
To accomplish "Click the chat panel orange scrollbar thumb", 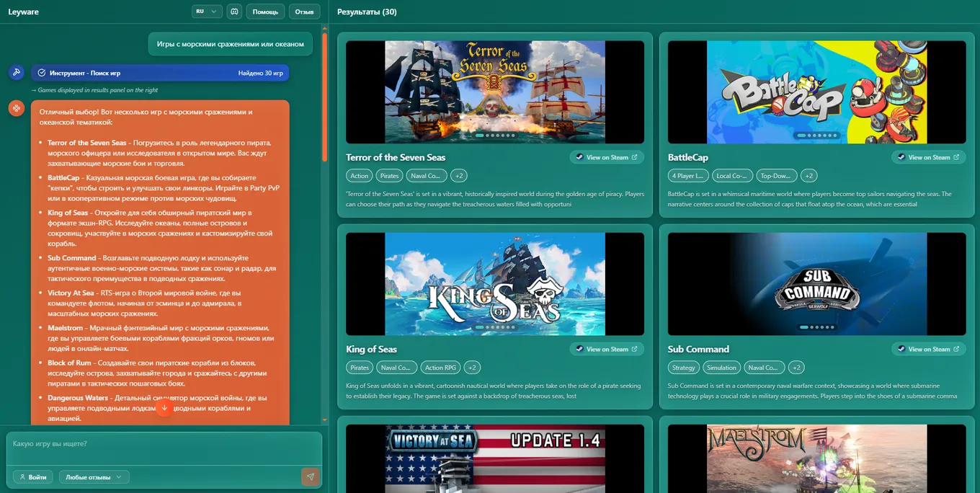I will click(324, 97).
